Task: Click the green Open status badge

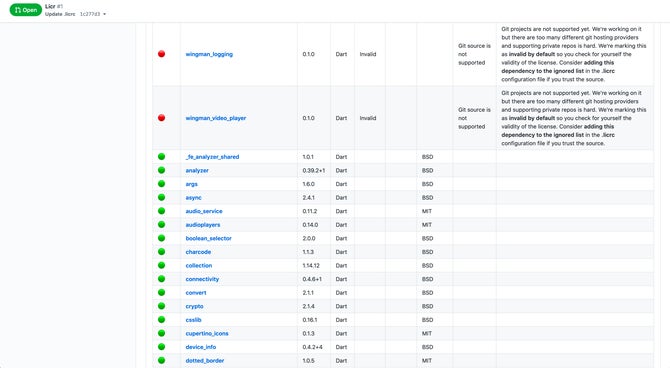Action: 26,10
